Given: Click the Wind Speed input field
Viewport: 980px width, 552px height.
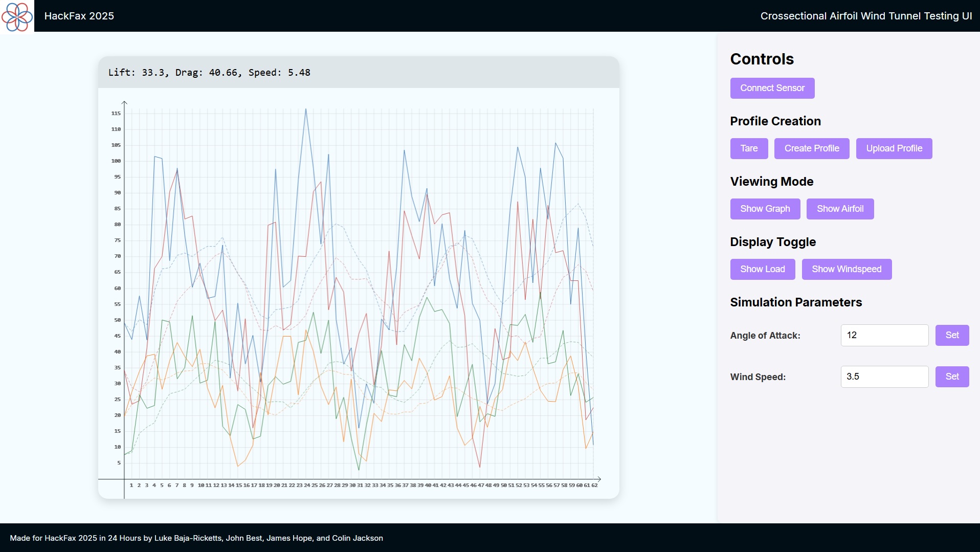Looking at the screenshot, I should 884,377.
